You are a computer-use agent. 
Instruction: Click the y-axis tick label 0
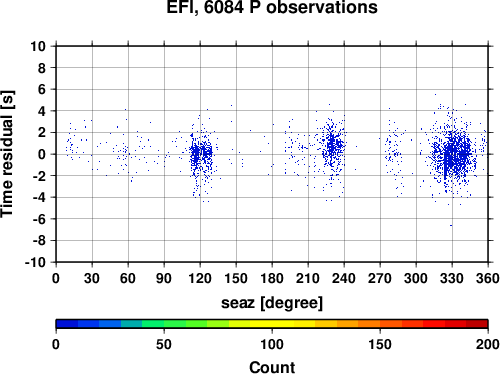[x=42, y=154]
